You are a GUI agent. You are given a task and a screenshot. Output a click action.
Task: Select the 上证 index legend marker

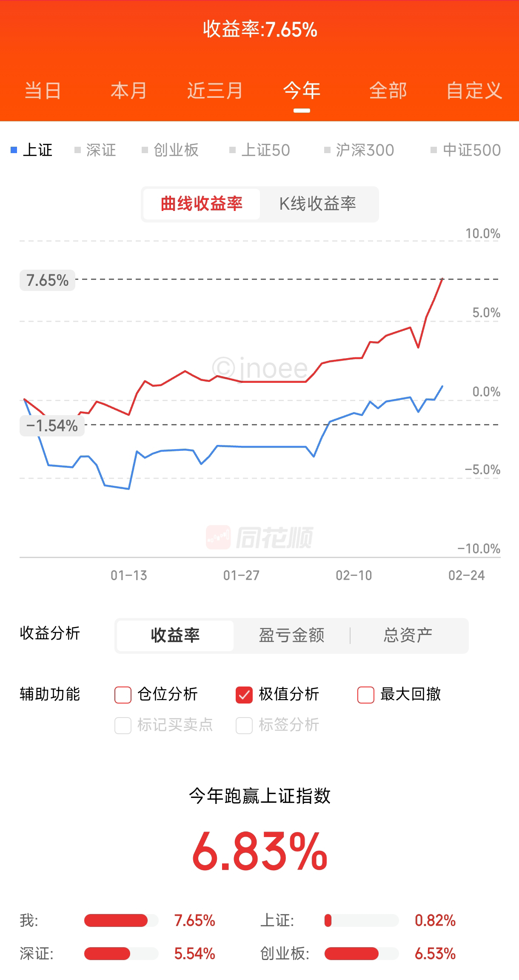point(14,150)
